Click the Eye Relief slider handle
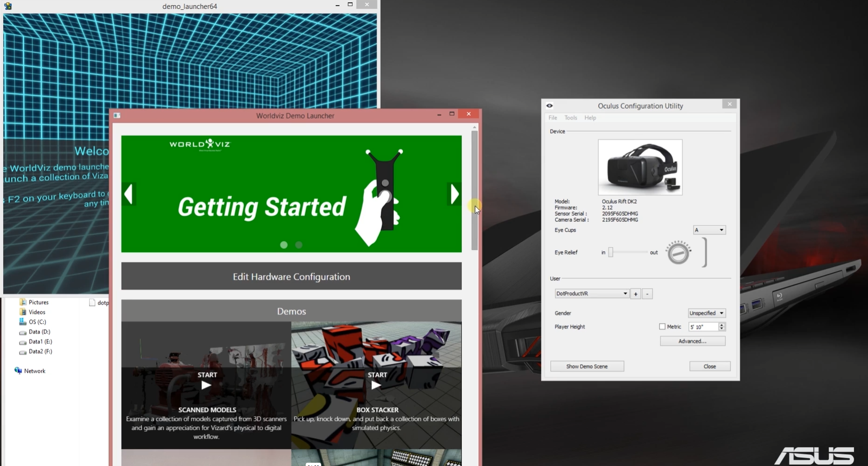Viewport: 868px width, 466px height. (610, 252)
